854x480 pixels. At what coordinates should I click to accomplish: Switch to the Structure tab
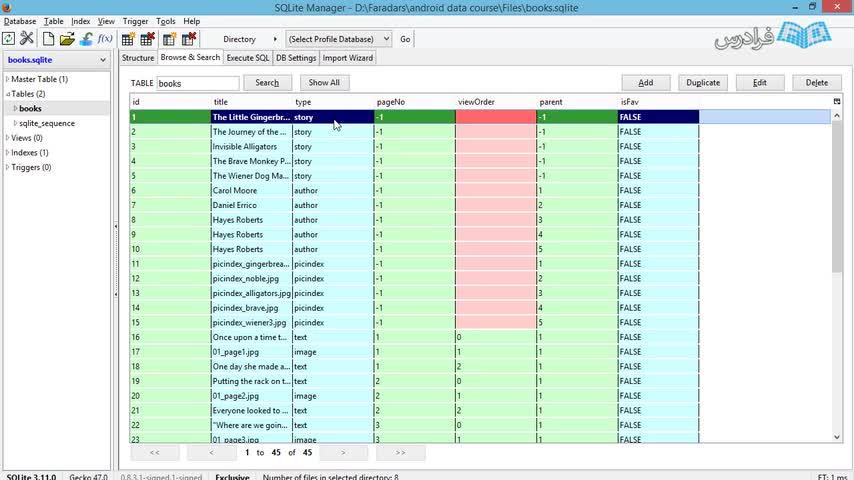point(138,58)
